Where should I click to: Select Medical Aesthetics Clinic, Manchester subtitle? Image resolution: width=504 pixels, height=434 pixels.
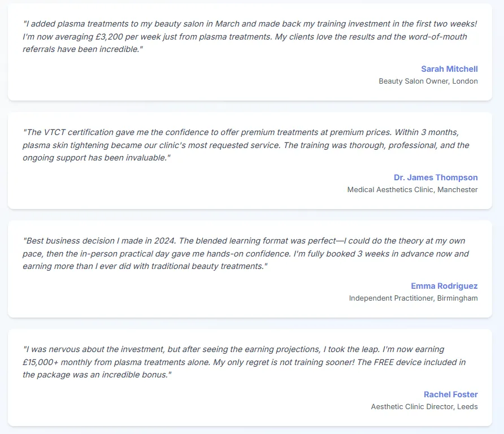point(412,190)
